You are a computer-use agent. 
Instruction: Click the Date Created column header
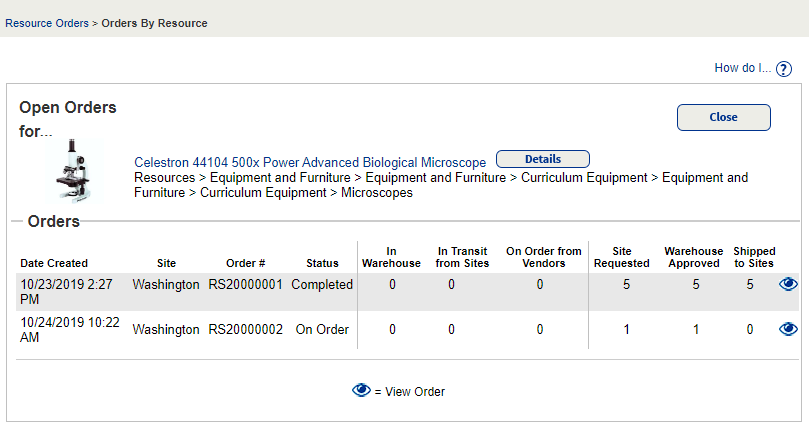tap(54, 263)
